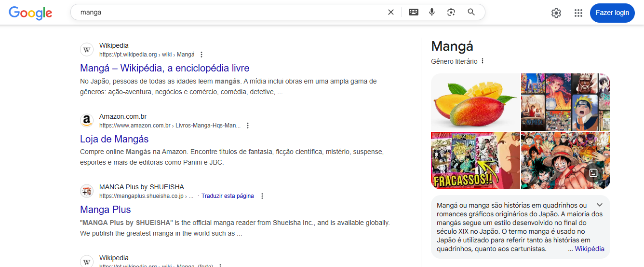Start voice search with the microphone icon
644x267 pixels.
click(432, 12)
